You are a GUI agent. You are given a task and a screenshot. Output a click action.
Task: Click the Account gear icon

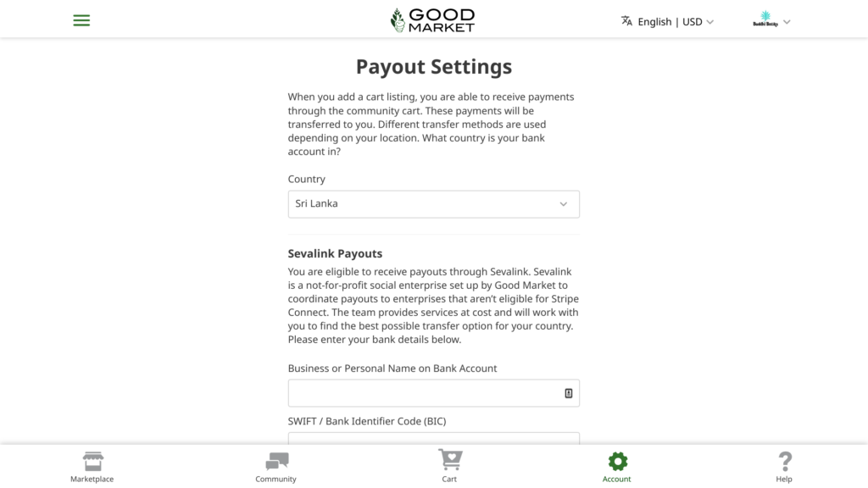click(617, 461)
